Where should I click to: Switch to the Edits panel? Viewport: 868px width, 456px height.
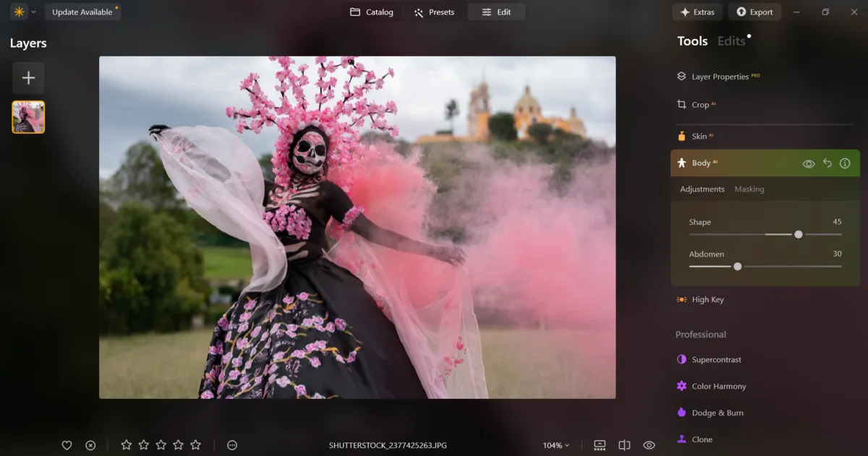[x=731, y=40]
